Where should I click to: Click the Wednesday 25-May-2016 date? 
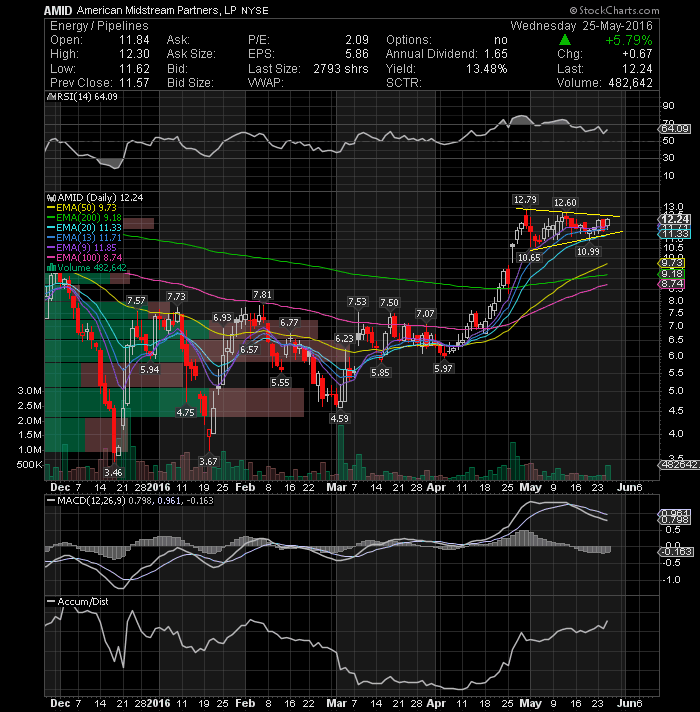click(x=582, y=26)
